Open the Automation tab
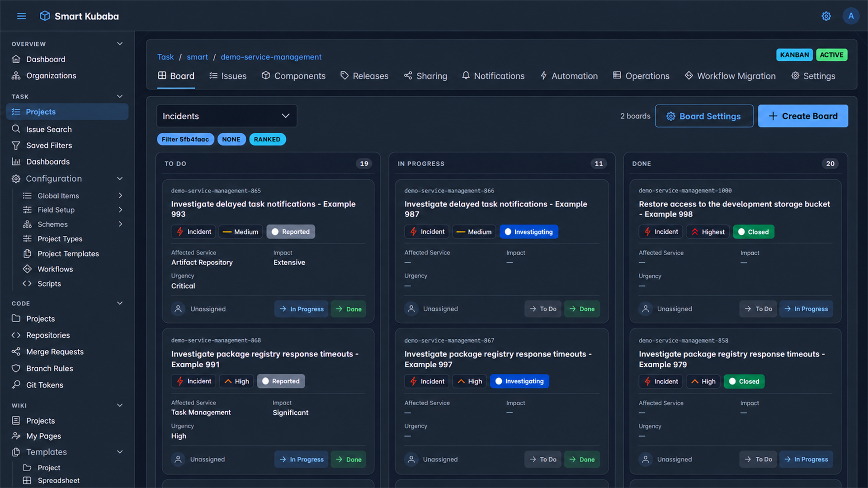The width and height of the screenshot is (868, 488). [x=569, y=76]
